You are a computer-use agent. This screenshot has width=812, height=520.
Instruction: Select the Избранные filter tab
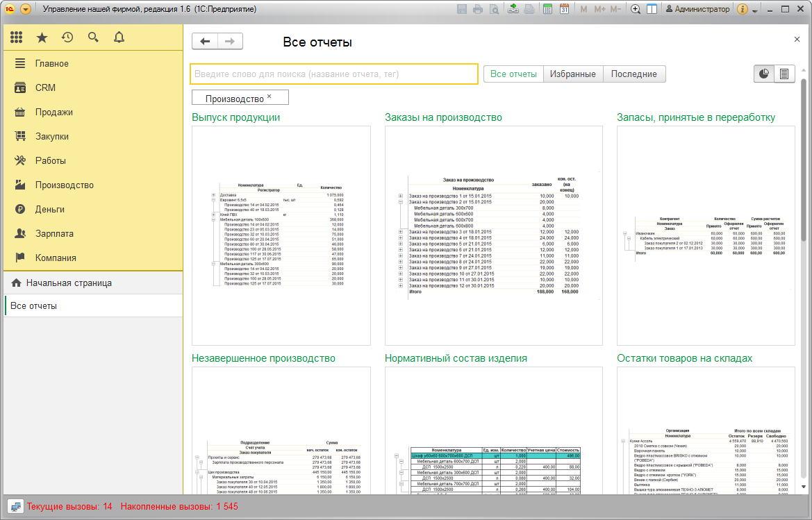tap(573, 74)
